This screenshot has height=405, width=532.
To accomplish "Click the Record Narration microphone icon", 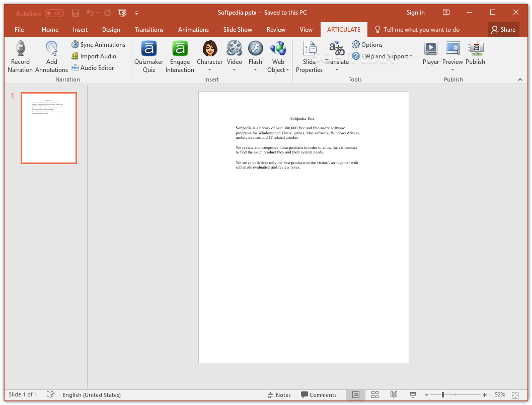I will (x=20, y=48).
